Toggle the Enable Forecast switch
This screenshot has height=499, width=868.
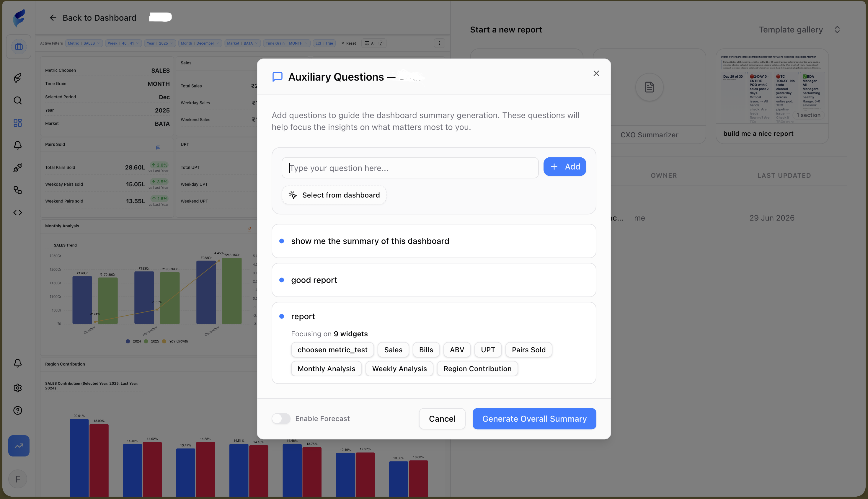281,418
